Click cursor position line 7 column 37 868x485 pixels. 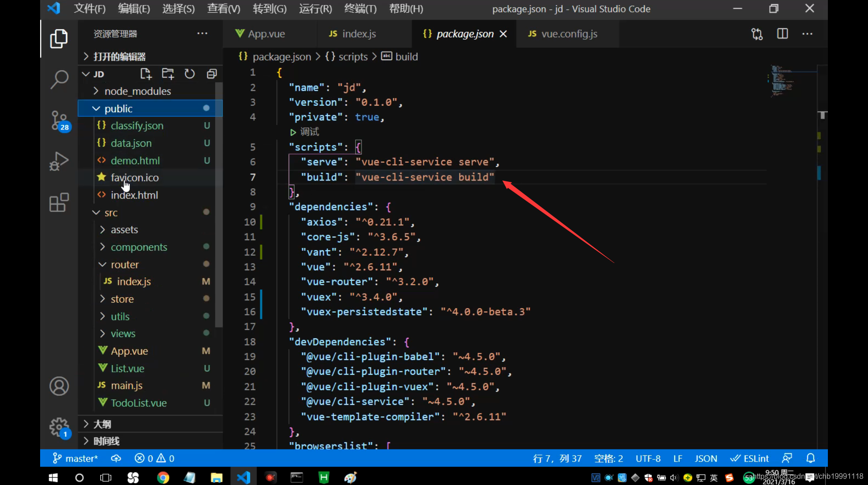coord(557,459)
